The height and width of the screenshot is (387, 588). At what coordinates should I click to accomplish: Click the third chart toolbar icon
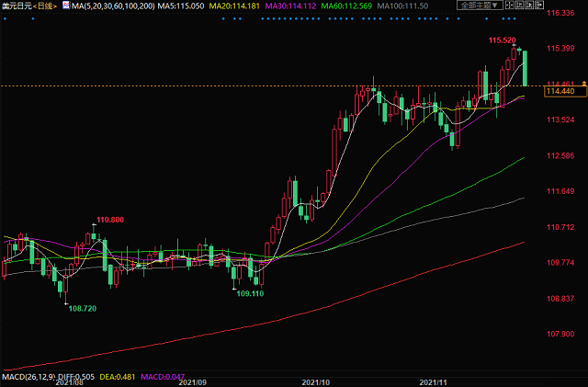point(531,6)
